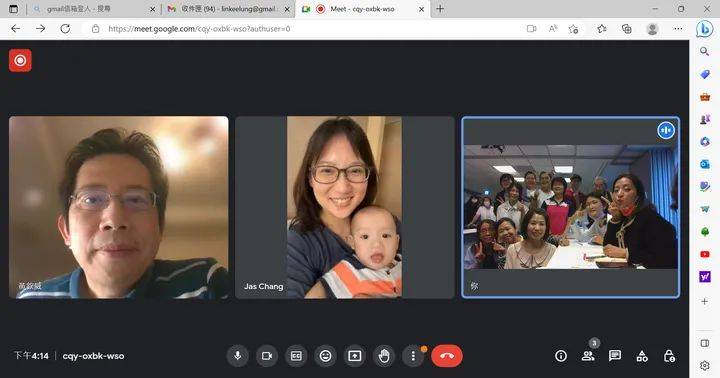
Task: Click the red recording indicator
Action: click(20, 60)
